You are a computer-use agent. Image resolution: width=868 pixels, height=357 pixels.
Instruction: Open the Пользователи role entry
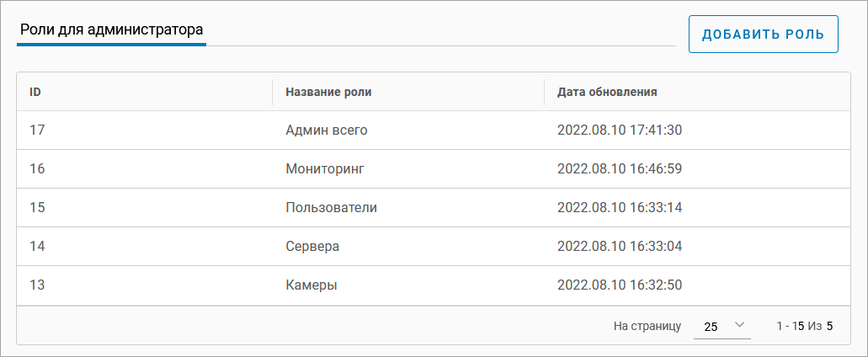coord(331,208)
